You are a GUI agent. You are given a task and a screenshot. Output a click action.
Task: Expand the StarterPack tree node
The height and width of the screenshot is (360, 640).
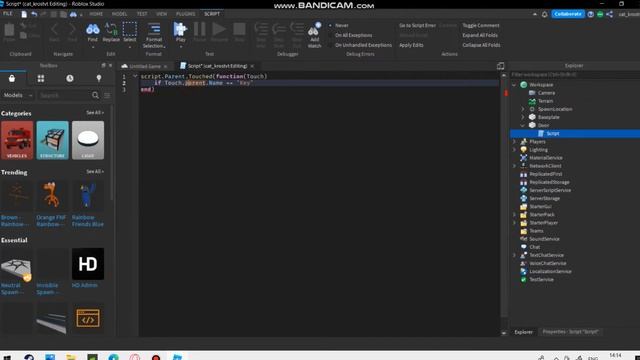pos(514,214)
